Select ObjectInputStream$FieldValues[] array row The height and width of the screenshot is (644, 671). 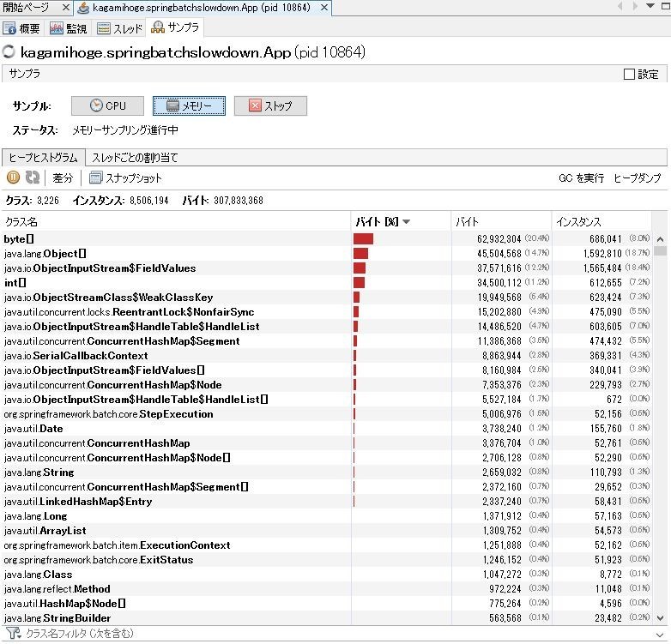pyautogui.click(x=327, y=370)
